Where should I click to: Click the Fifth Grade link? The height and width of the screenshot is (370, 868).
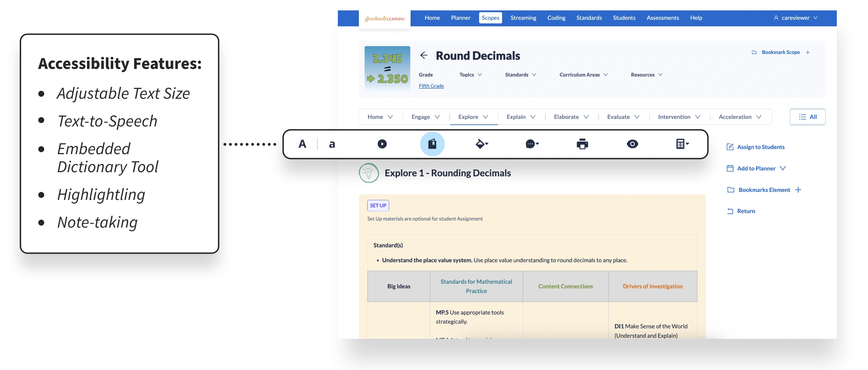pyautogui.click(x=431, y=86)
